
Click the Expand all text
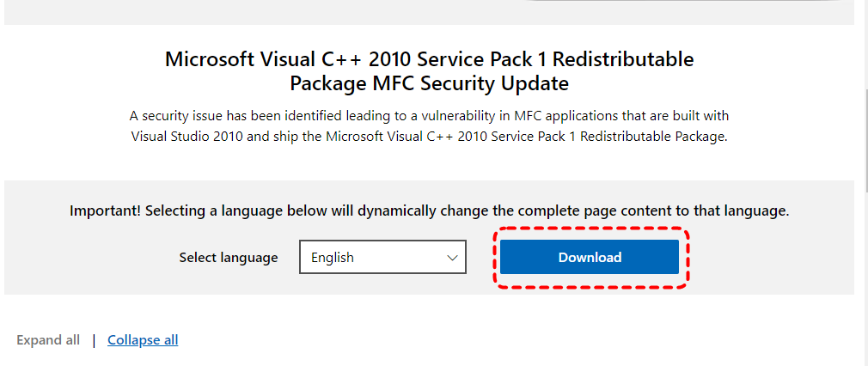[48, 340]
